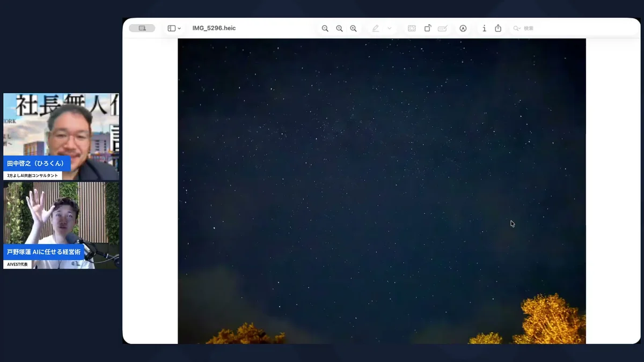
Task: Click the 戸野塚蓮 AIに任せる経営術 name label
Action: [x=44, y=252]
